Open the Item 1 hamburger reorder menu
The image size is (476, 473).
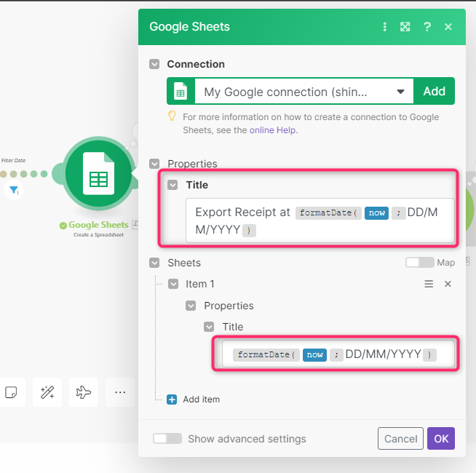pos(429,284)
